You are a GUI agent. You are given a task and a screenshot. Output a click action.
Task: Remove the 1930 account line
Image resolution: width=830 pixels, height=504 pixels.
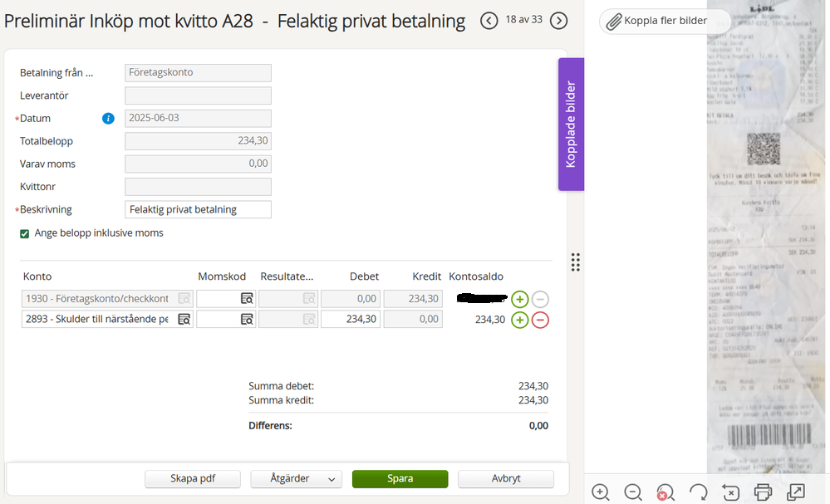pos(540,300)
